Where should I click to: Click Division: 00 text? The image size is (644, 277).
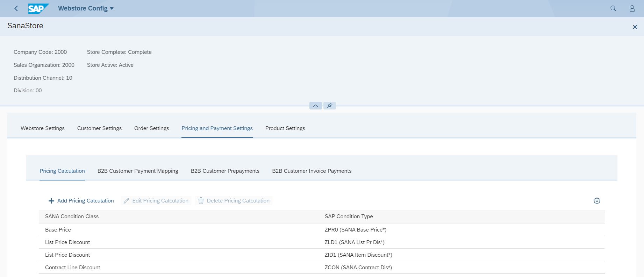point(28,91)
